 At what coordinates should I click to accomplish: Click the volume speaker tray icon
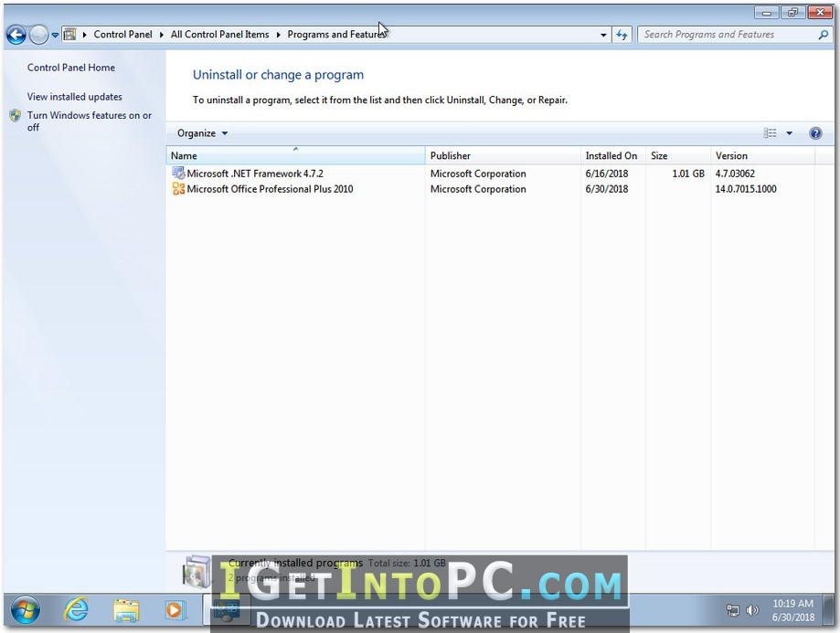752,610
